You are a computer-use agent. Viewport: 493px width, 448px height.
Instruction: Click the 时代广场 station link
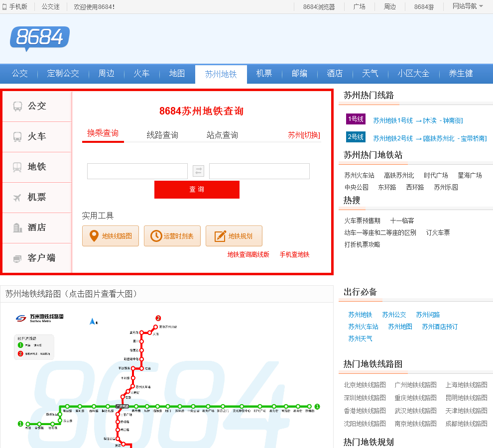[436, 175]
